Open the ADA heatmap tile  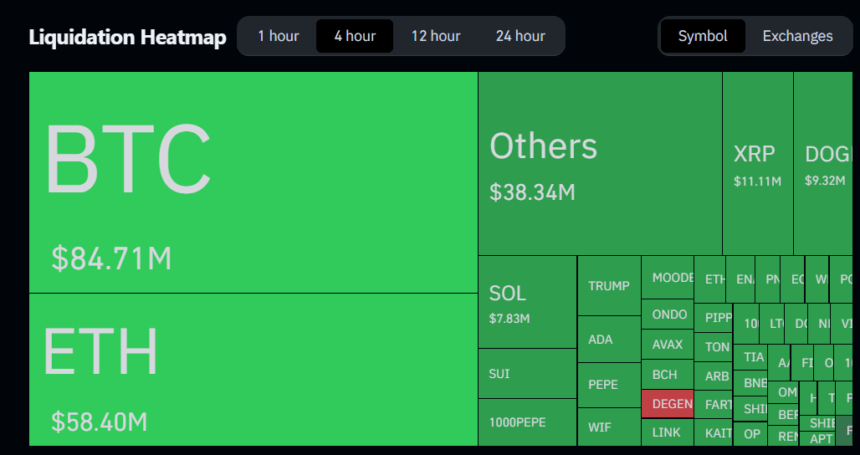[609, 339]
